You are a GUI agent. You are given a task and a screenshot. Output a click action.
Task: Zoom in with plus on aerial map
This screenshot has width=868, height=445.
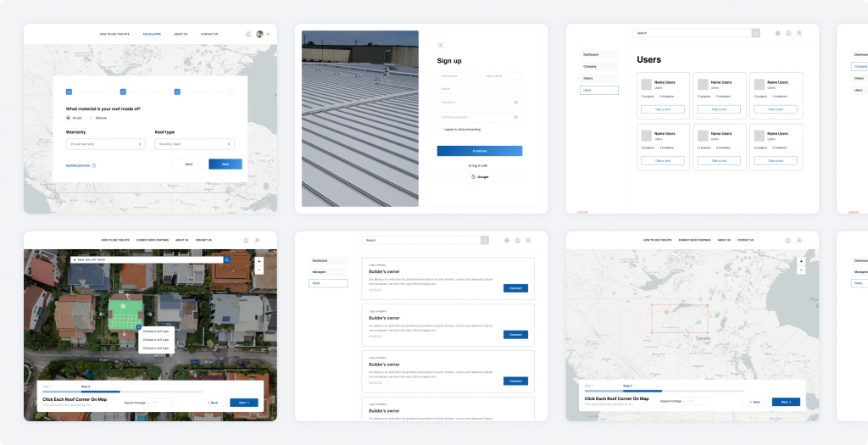[x=259, y=261]
